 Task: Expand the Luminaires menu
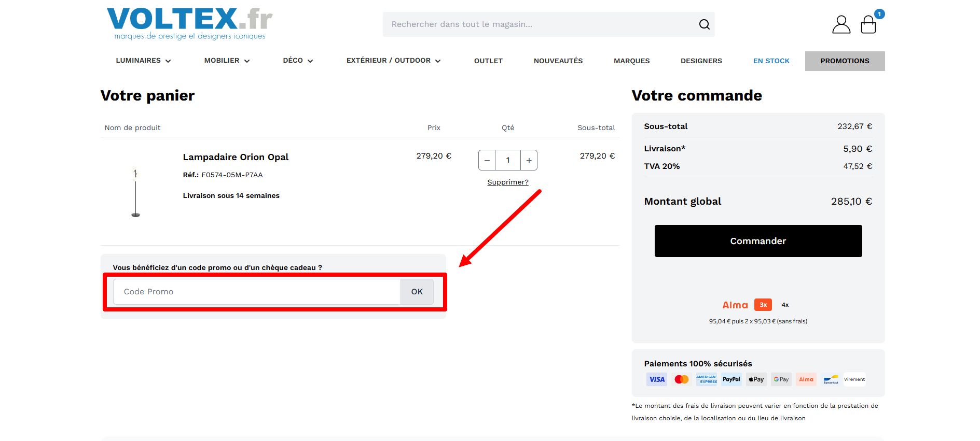(x=143, y=61)
